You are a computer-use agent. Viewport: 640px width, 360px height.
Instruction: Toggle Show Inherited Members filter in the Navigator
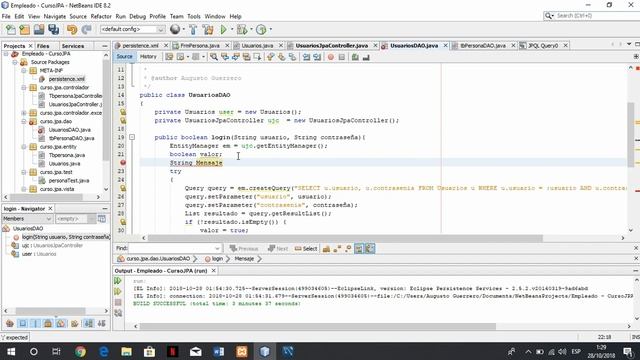coord(10,324)
